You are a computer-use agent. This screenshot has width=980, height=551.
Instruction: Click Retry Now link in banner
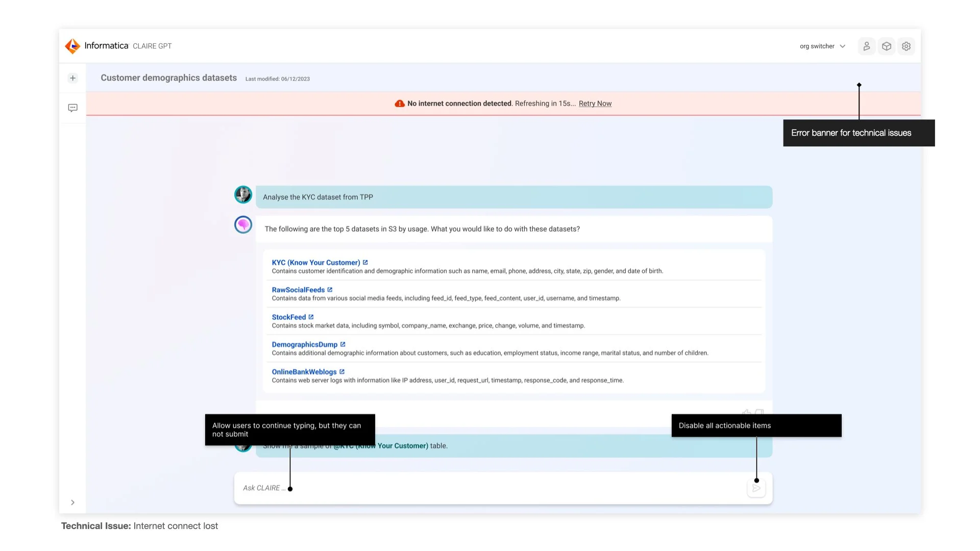tap(595, 104)
